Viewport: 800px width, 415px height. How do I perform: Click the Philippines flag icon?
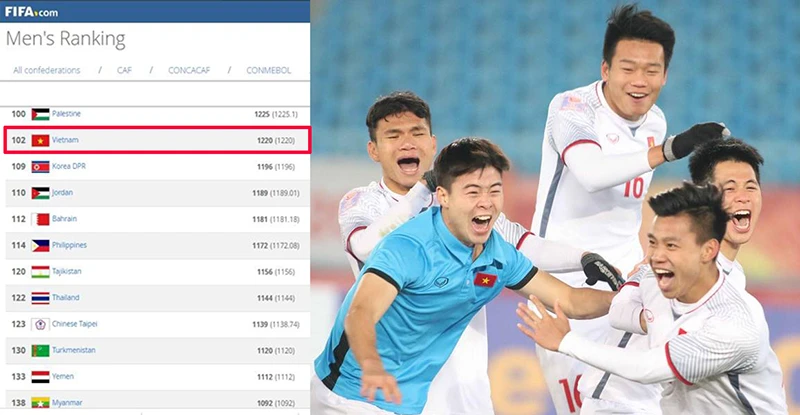pyautogui.click(x=40, y=246)
